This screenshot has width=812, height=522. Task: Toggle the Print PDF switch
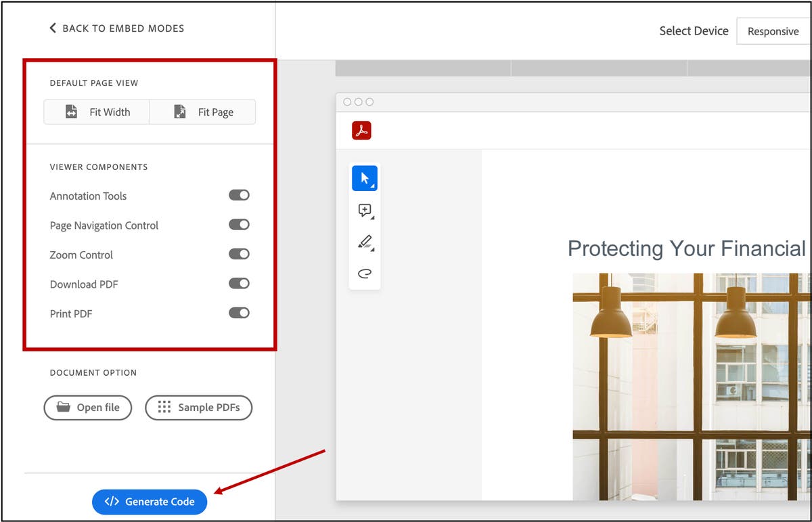239,313
